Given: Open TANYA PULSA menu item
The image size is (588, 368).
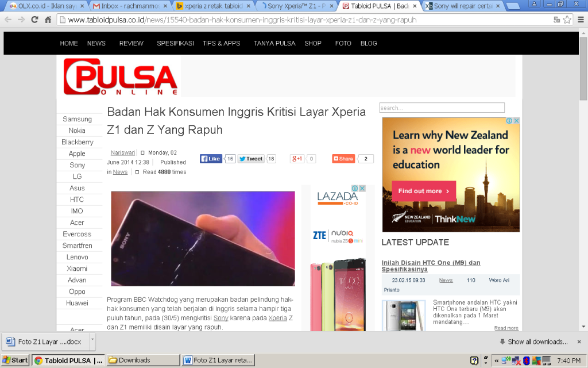Looking at the screenshot, I should tap(274, 43).
